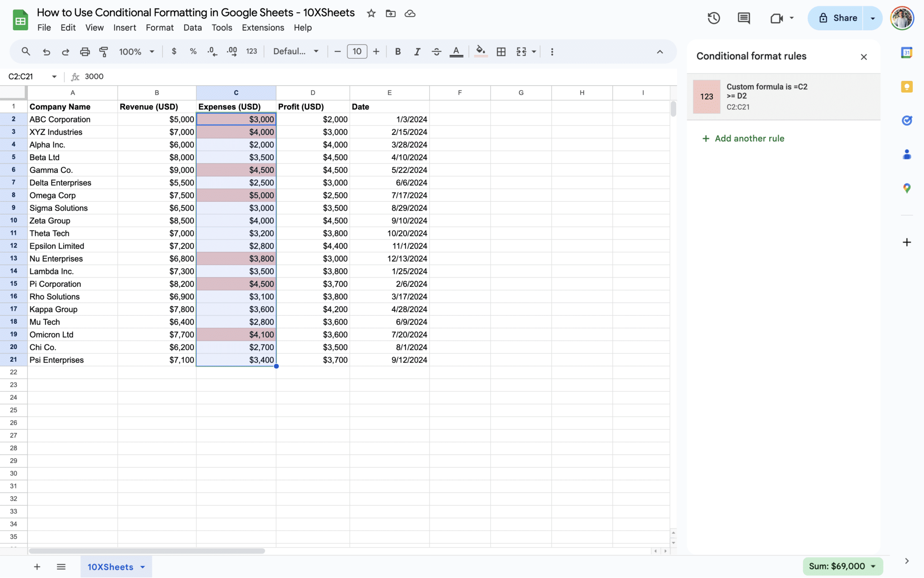Viewport: 924px width, 578px height.
Task: Click the Share button
Action: point(835,18)
